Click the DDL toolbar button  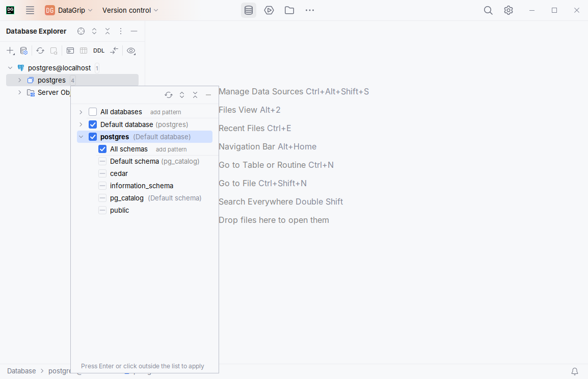click(x=99, y=50)
